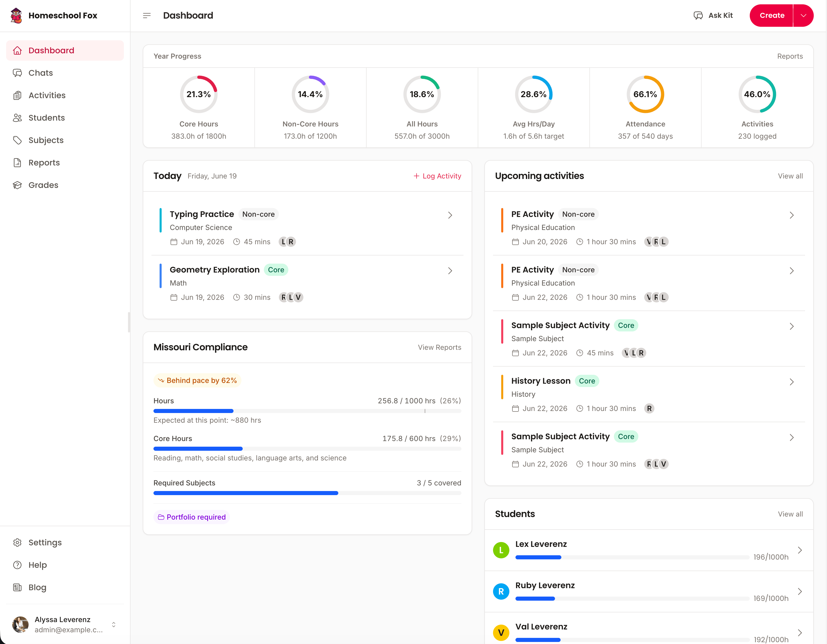Click Val Leverenz yellow V avatar

coord(501,633)
